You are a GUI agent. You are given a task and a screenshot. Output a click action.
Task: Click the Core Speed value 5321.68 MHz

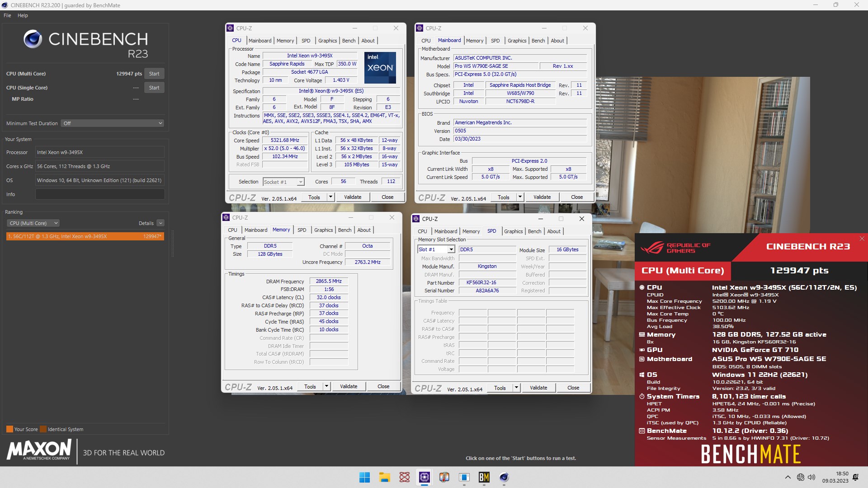pos(285,141)
